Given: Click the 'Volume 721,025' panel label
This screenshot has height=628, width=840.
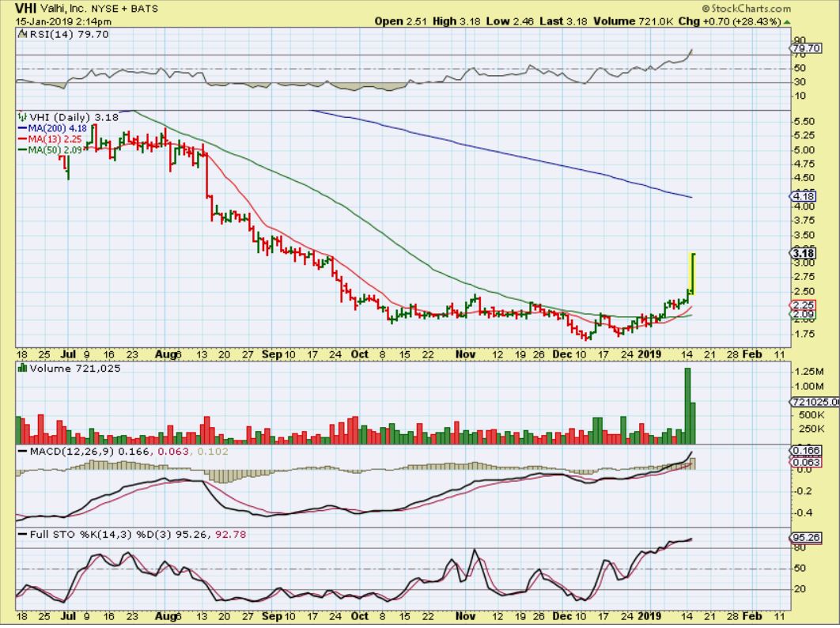Looking at the screenshot, I should (x=75, y=368).
